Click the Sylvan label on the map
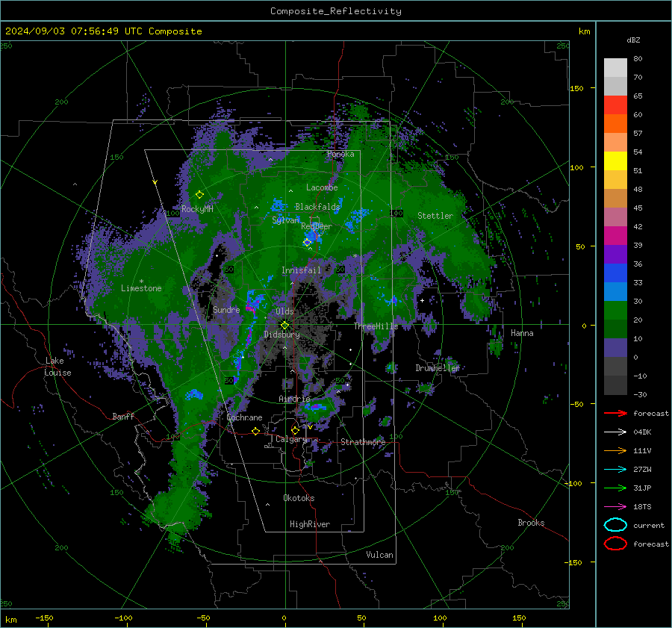672x628 pixels. coord(285,220)
